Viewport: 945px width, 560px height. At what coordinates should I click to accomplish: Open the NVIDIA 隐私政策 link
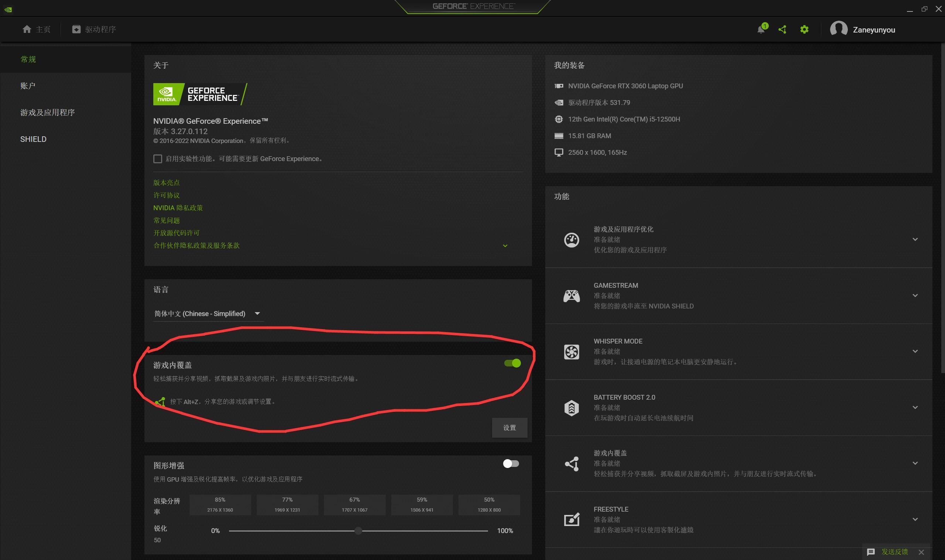[x=178, y=208]
